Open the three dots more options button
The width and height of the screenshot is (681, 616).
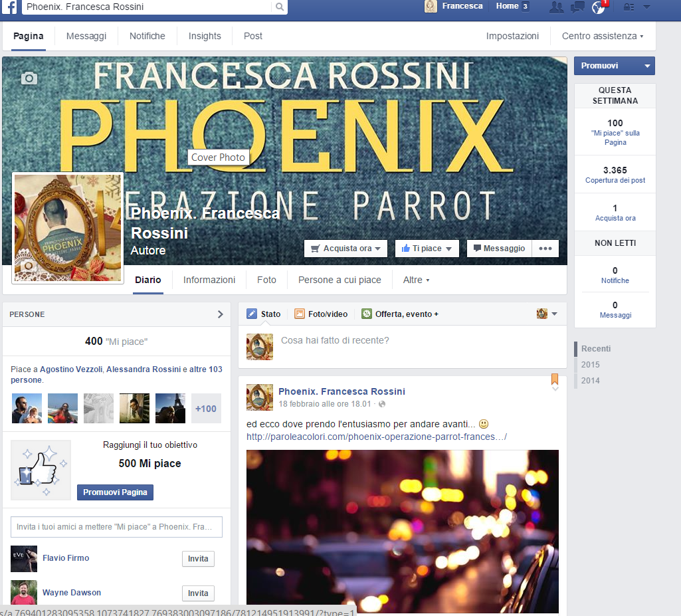(x=545, y=249)
